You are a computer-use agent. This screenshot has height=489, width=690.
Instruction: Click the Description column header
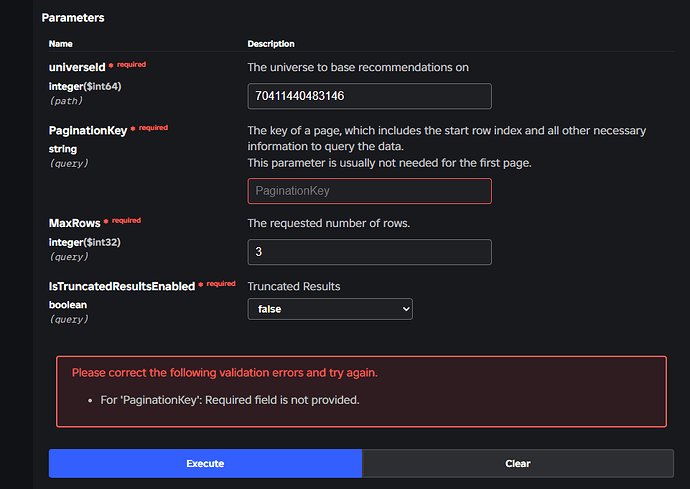click(x=271, y=44)
